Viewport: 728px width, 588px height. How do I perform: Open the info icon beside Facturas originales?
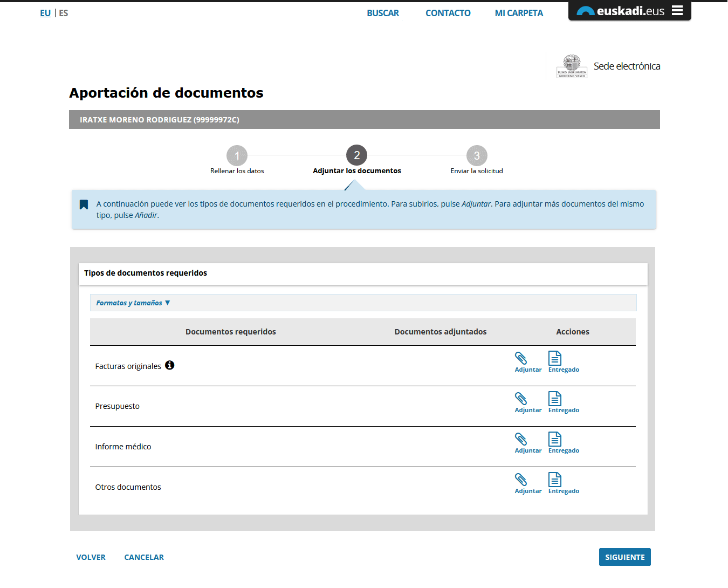tap(169, 365)
